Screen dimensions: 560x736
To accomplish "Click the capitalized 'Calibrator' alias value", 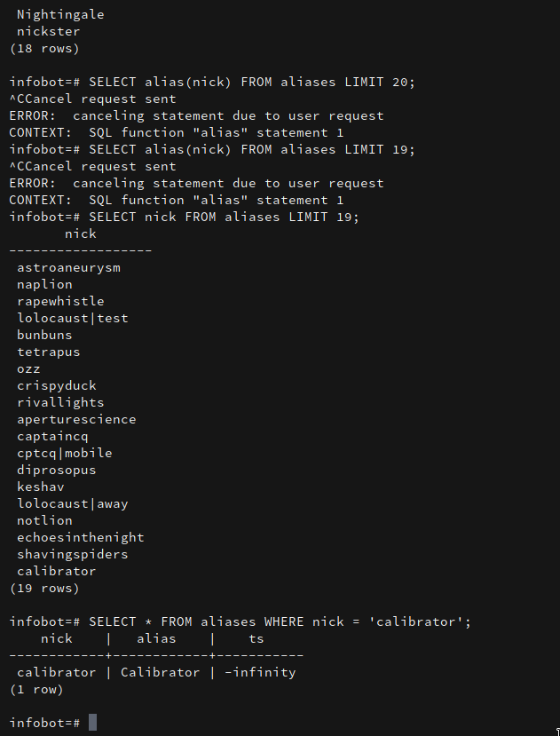I will click(x=160, y=672).
